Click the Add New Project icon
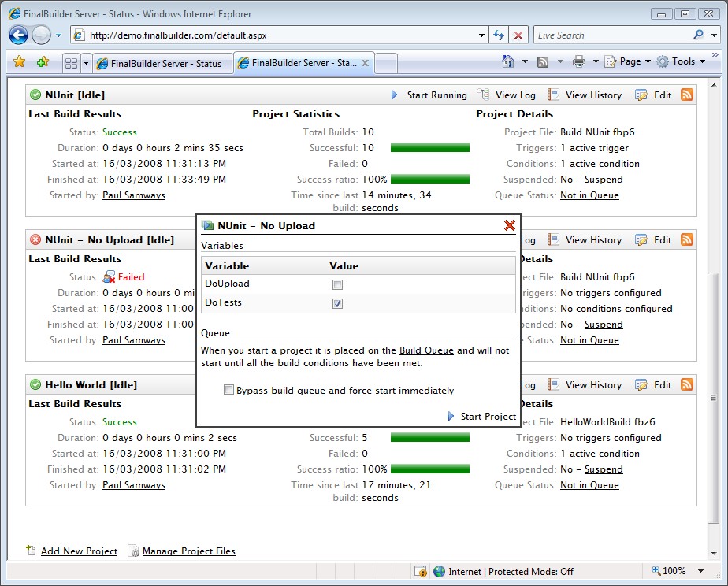Image resolution: width=728 pixels, height=586 pixels. [31, 551]
